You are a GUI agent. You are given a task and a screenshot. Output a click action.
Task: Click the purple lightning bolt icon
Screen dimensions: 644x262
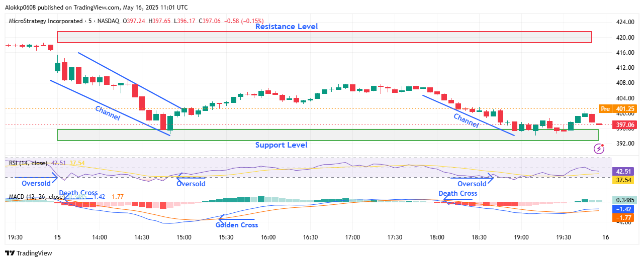pos(599,149)
